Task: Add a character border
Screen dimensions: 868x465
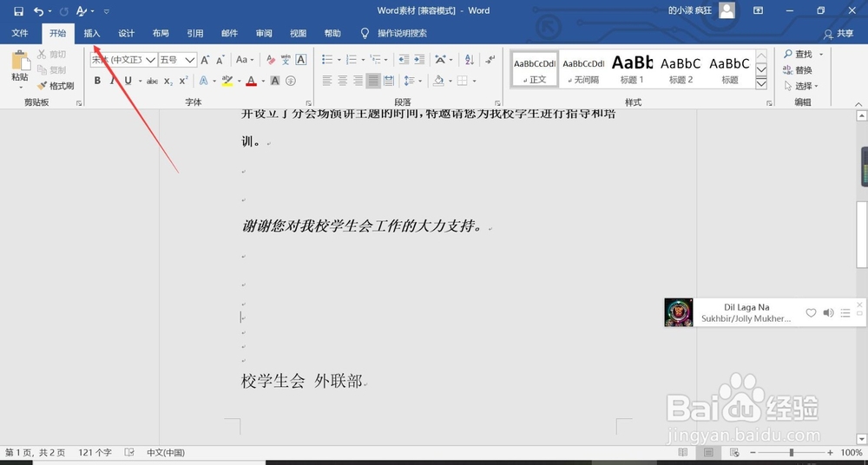Action: (x=300, y=60)
